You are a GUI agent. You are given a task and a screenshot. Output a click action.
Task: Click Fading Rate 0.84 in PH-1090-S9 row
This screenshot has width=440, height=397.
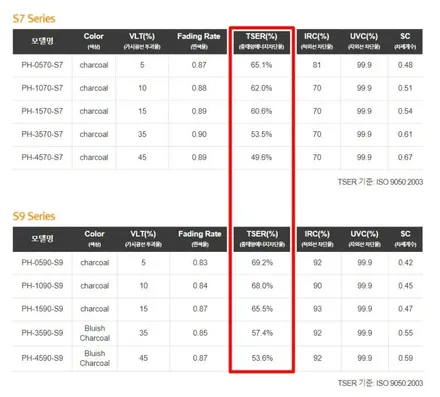[x=200, y=286]
